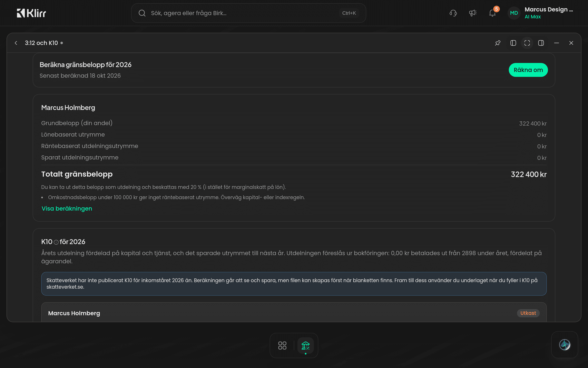Screen dimensions: 588x368
Task: Minimize the 3:12 och K10 panel
Action: [x=556, y=43]
